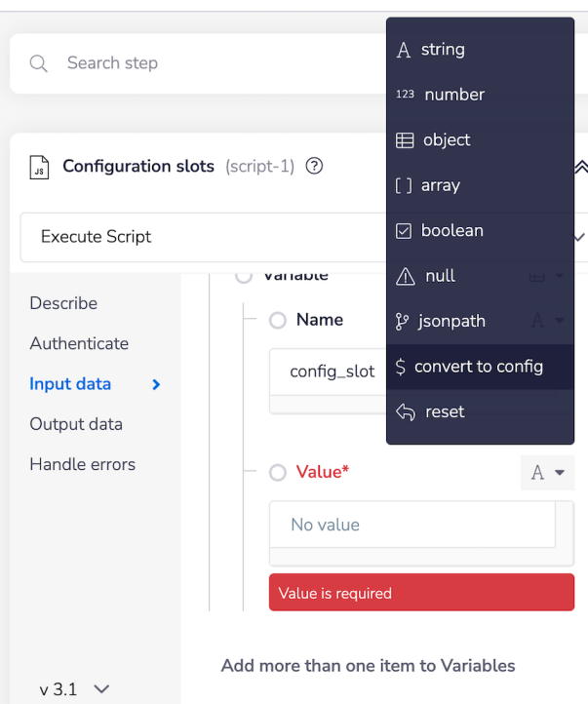
Task: Click the null warning triangle icon
Action: pyautogui.click(x=405, y=276)
